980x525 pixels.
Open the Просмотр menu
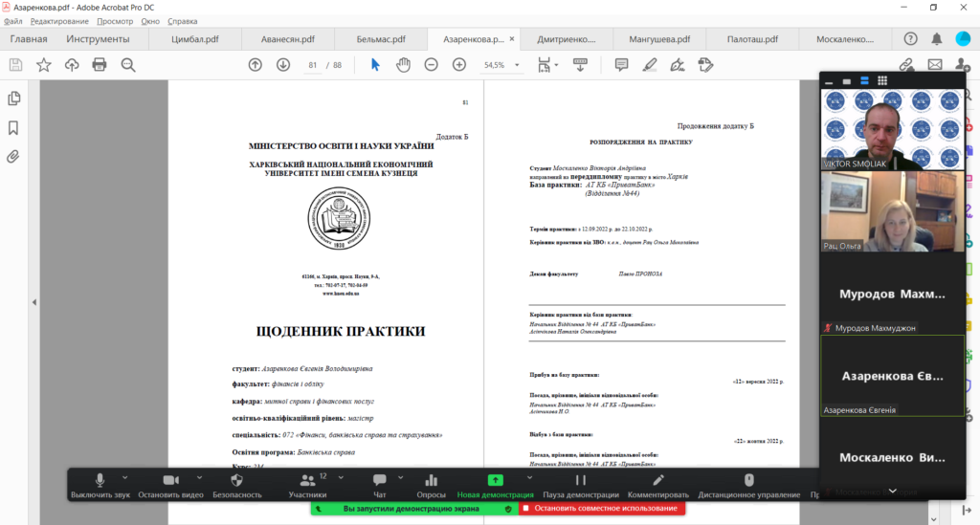click(x=115, y=21)
